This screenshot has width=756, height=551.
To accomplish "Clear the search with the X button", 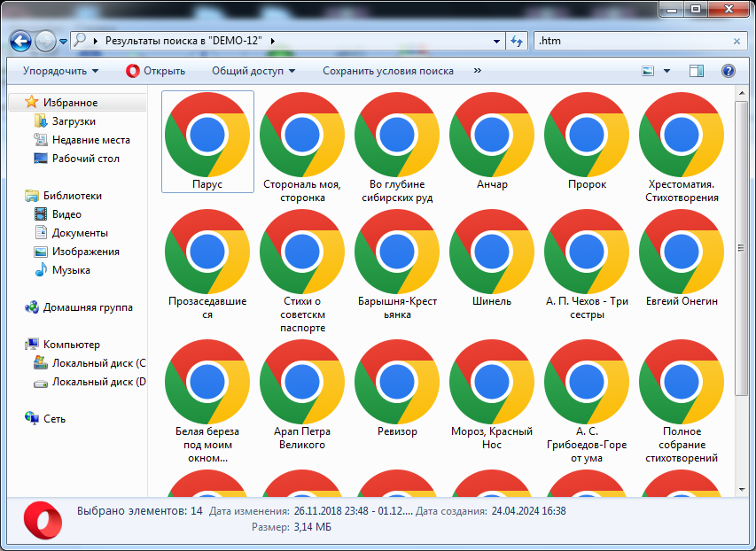I will tap(737, 42).
